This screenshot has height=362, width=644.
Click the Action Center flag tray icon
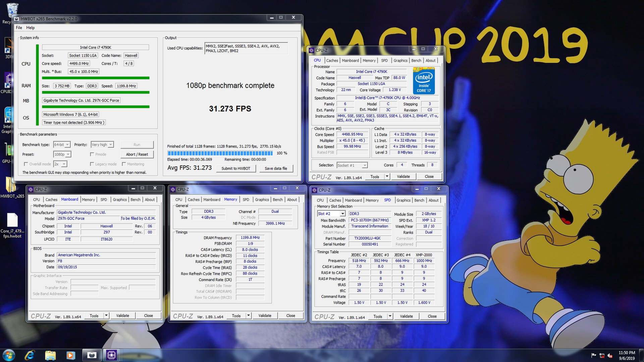(x=593, y=356)
